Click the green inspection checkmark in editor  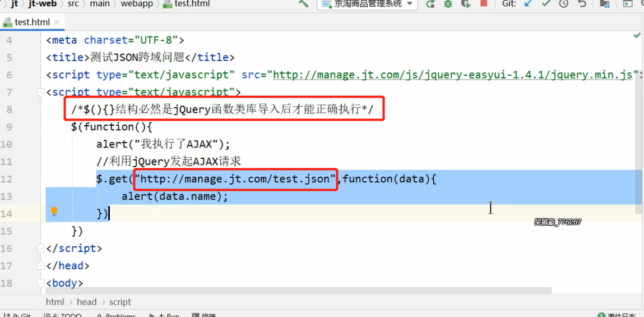pyautogui.click(x=637, y=36)
